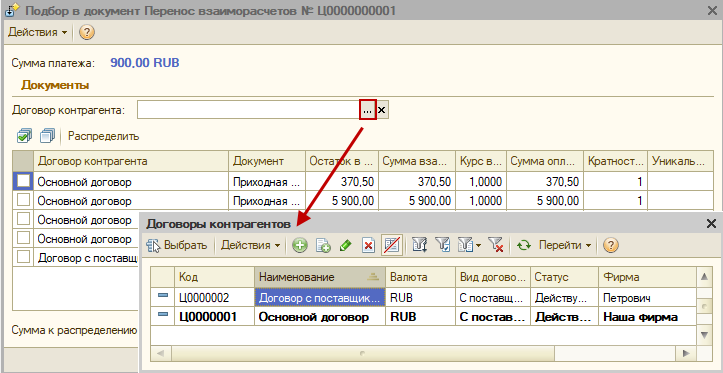Click the Check all rows icon
Image resolution: width=723 pixels, height=373 pixels.
point(24,136)
